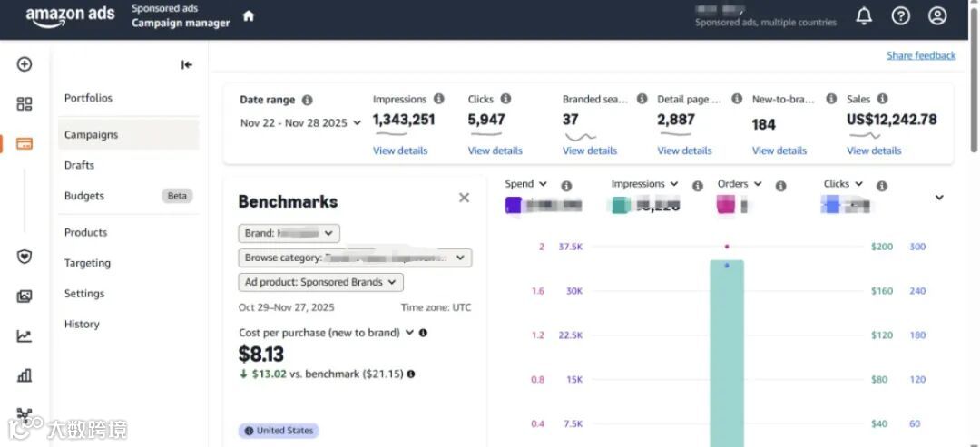This screenshot has height=447, width=980.
Task: Open Portfolios in the side menu
Action: pyautogui.click(x=89, y=98)
